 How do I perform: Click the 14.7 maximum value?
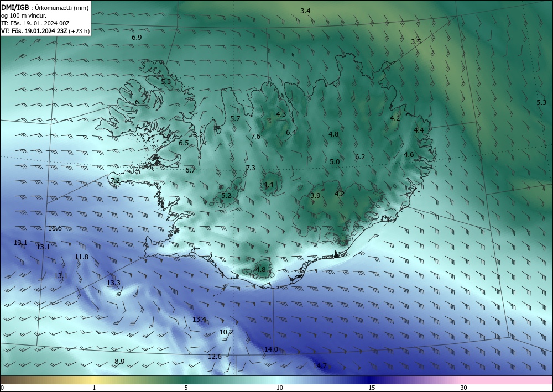tap(320, 366)
